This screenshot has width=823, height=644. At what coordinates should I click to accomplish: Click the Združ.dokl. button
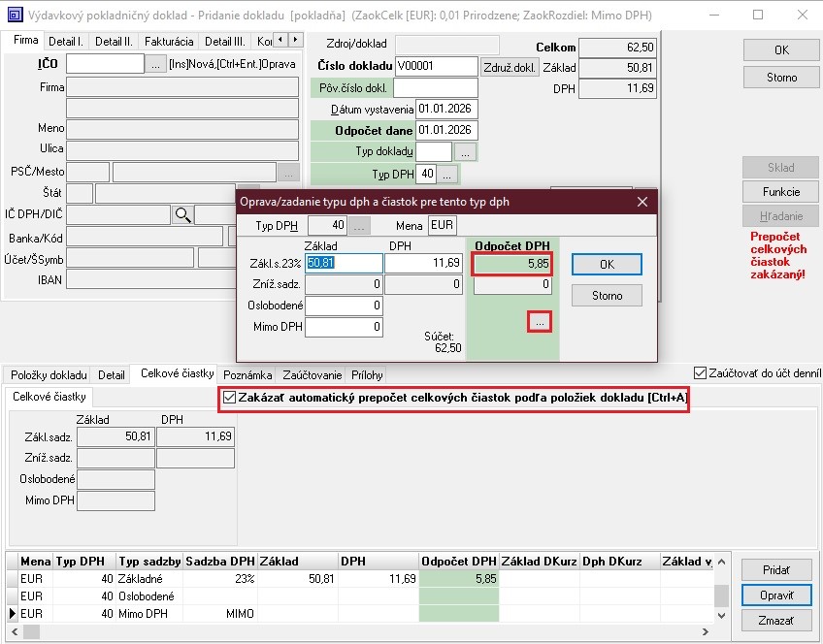point(510,67)
